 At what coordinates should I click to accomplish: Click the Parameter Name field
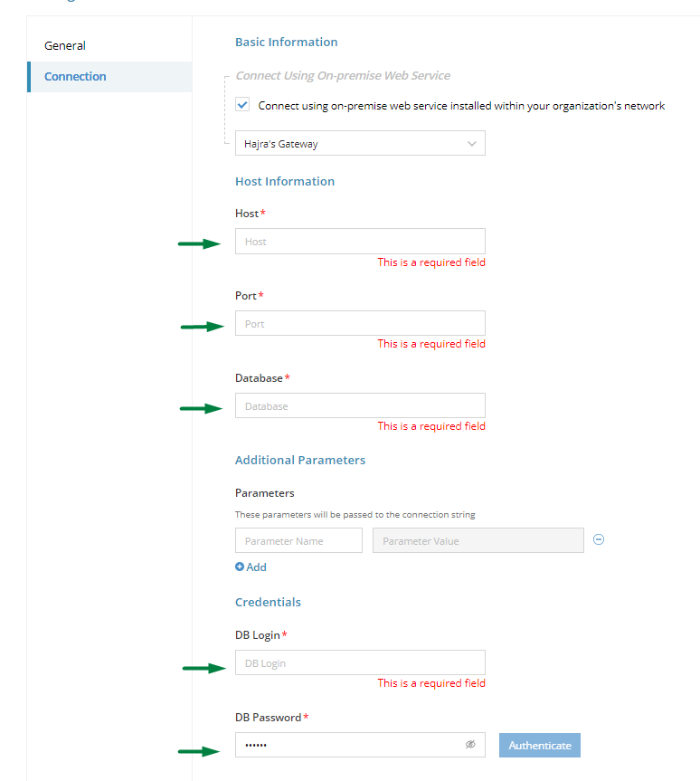click(x=298, y=540)
